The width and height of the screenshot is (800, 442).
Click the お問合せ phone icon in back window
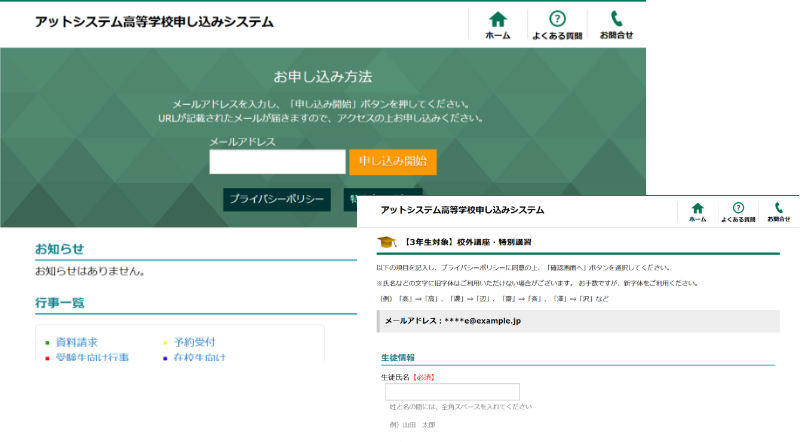tap(616, 20)
